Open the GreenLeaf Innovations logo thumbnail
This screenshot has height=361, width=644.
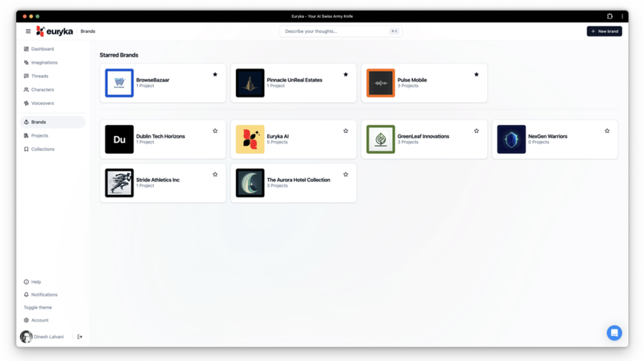coord(380,139)
